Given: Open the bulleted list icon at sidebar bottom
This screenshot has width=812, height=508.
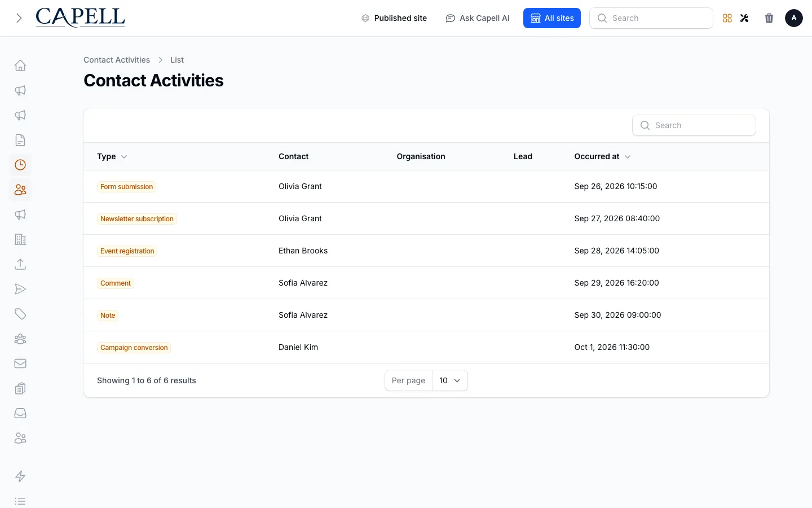Looking at the screenshot, I should [x=20, y=501].
